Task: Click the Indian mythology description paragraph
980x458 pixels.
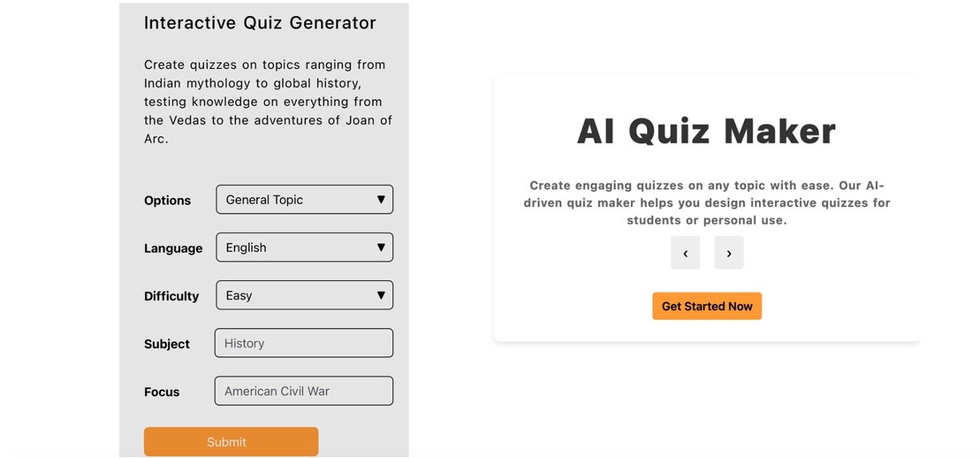Action: click(267, 102)
